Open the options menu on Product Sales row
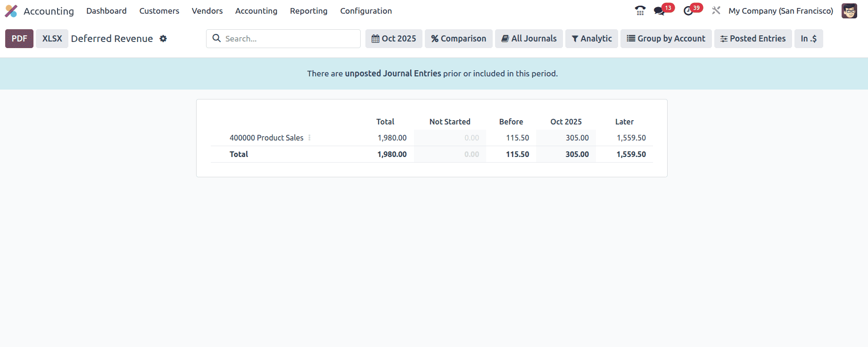 pyautogui.click(x=309, y=138)
